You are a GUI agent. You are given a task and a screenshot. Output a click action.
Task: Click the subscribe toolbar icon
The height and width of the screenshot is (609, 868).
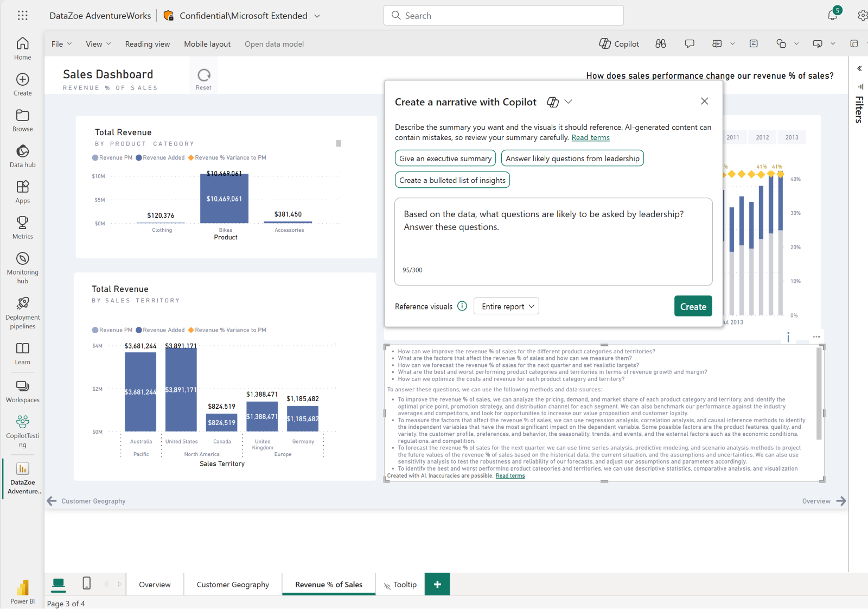pos(717,44)
